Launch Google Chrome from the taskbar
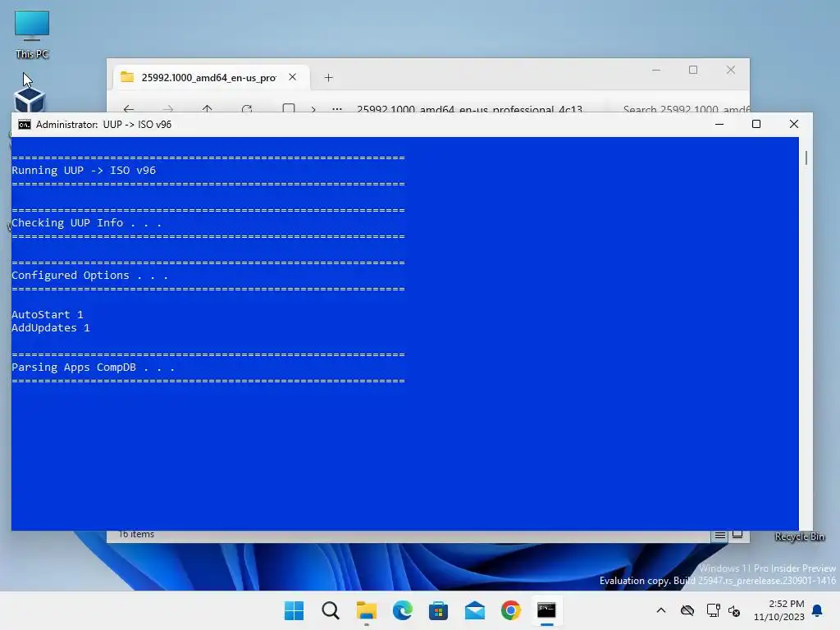The width and height of the screenshot is (840, 630). [x=510, y=610]
